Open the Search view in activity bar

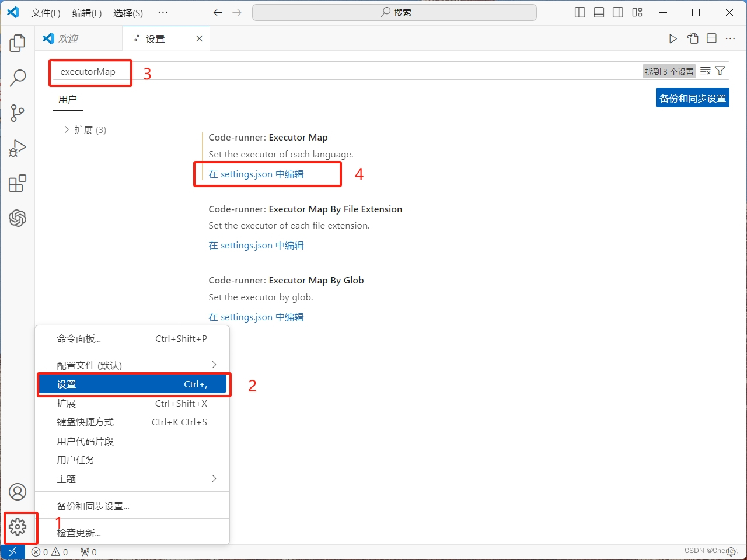[x=18, y=78]
